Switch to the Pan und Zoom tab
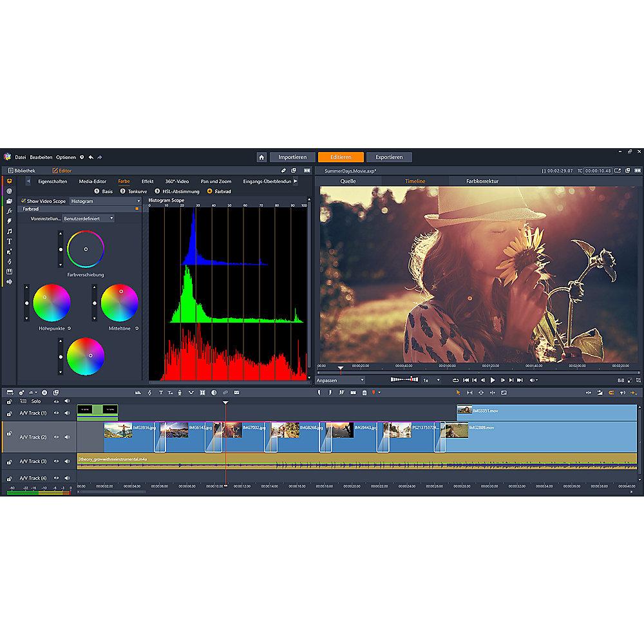This screenshot has height=644, width=644. (216, 181)
